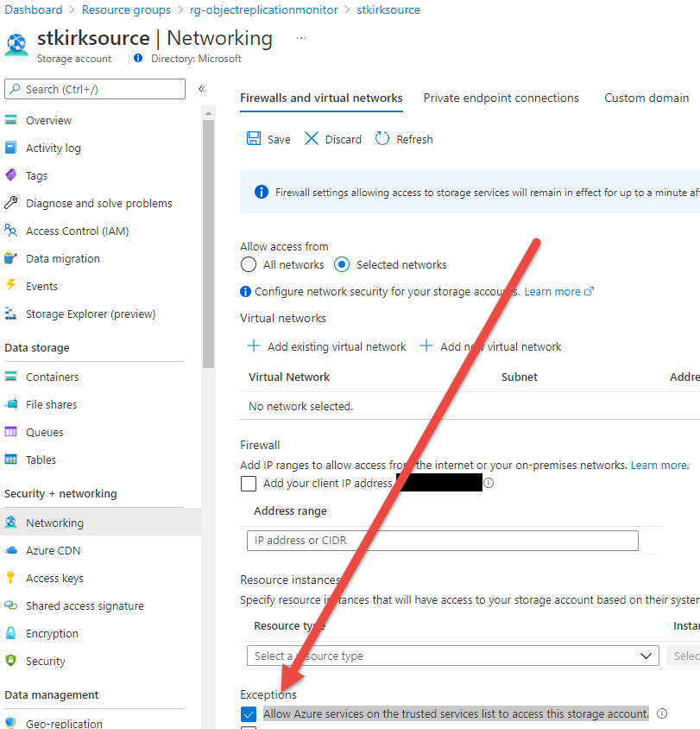This screenshot has width=700, height=729.
Task: Click the Access Control (IAM) icon
Action: tap(10, 230)
